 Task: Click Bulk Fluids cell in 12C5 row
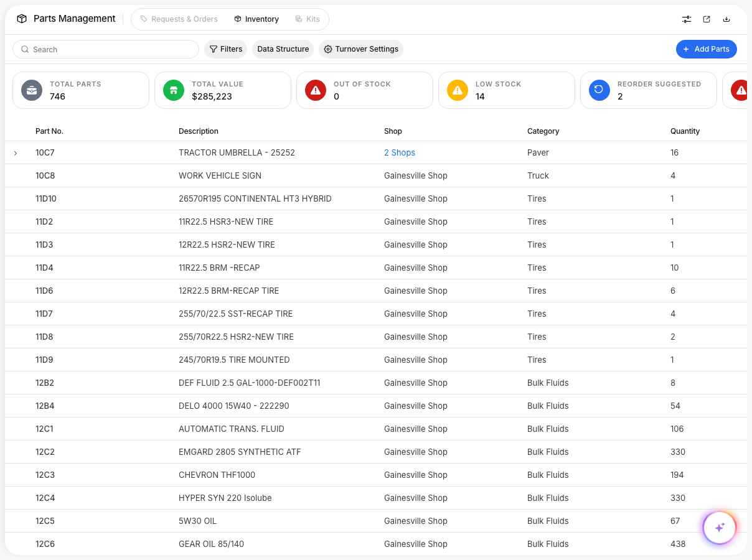pos(548,521)
